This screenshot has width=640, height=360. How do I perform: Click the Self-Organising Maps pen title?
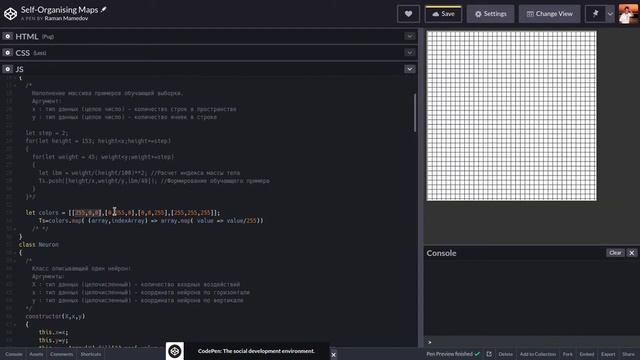[60, 9]
